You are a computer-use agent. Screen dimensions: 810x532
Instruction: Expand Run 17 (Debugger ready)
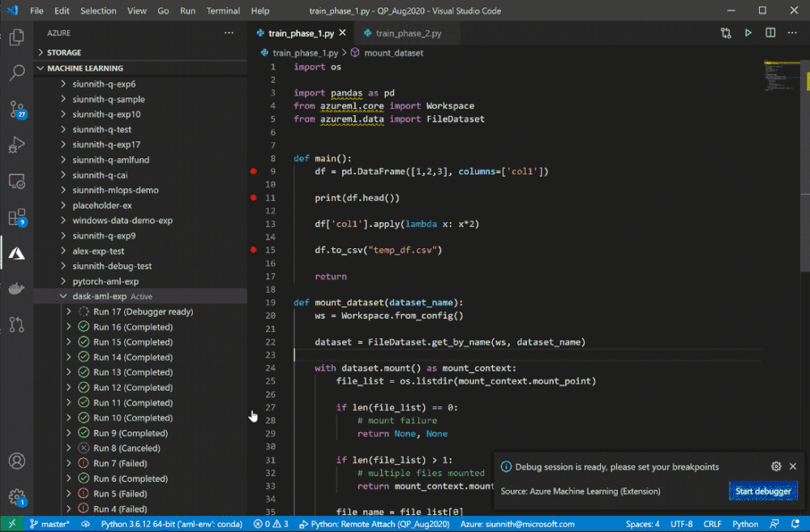[69, 311]
